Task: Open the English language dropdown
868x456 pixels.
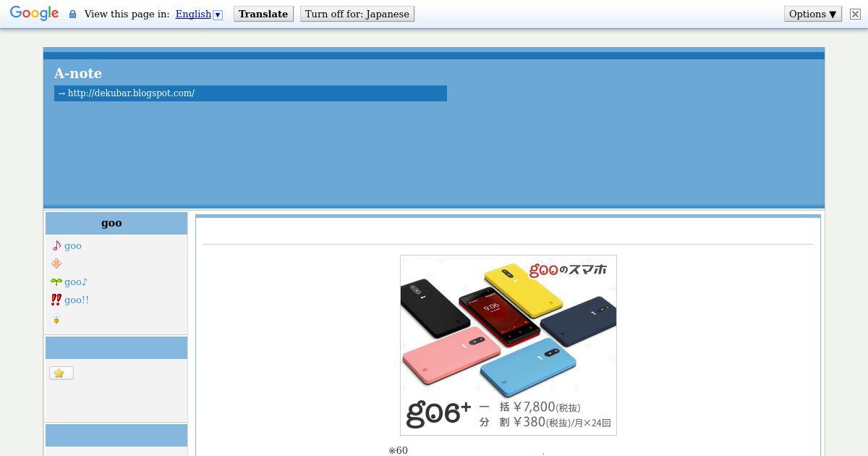Action: pos(199,14)
